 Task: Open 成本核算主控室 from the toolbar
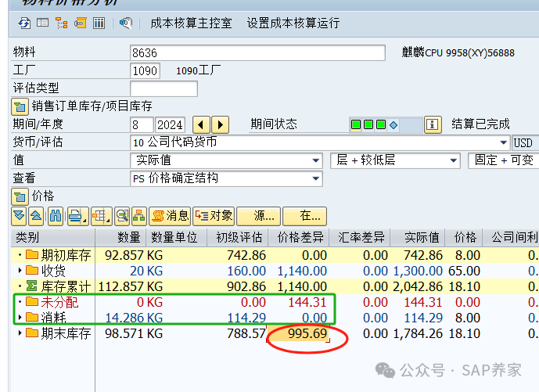[190, 23]
